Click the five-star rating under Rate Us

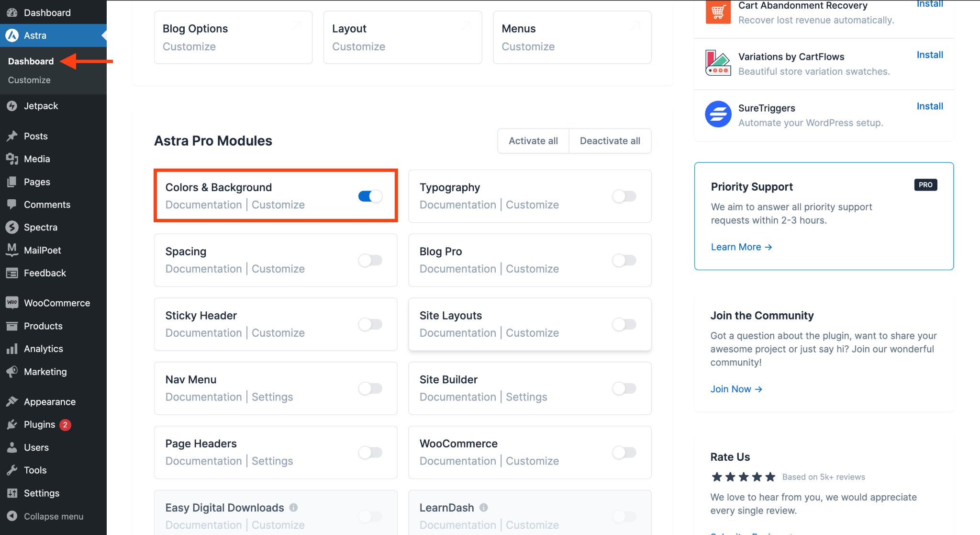click(743, 477)
